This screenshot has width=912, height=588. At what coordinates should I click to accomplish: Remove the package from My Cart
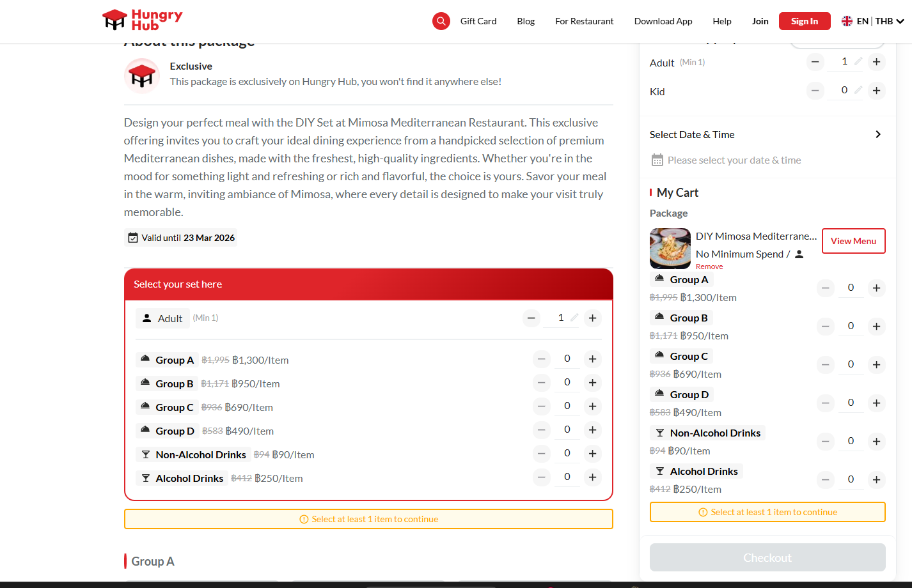pos(709,267)
